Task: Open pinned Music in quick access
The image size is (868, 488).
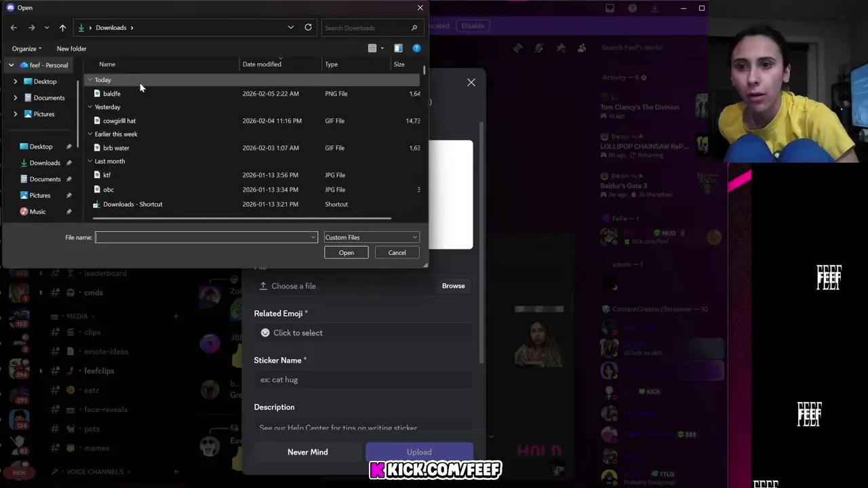Action: [37, 211]
